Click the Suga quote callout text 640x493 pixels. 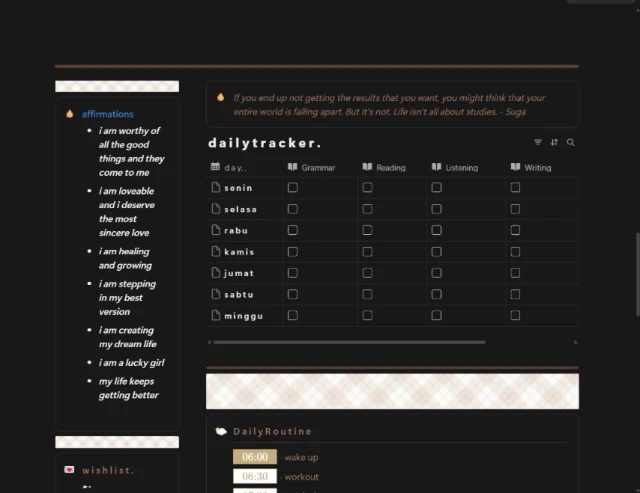pyautogui.click(x=389, y=104)
